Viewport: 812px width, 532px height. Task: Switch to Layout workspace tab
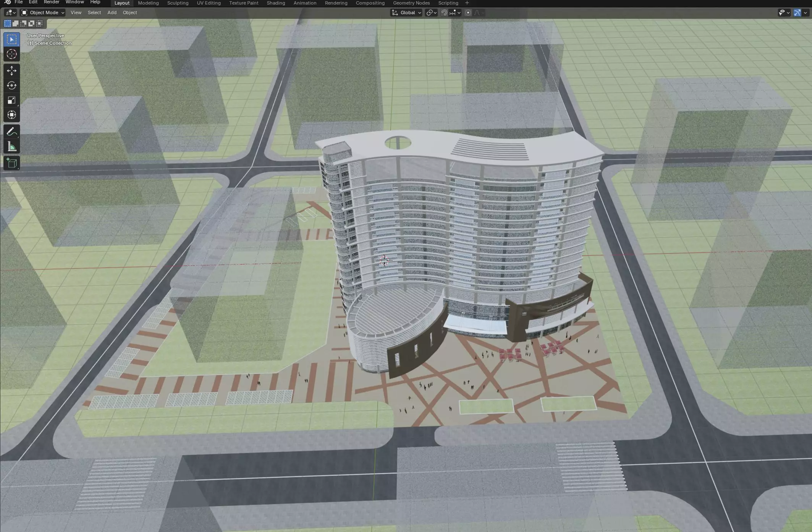point(122,3)
